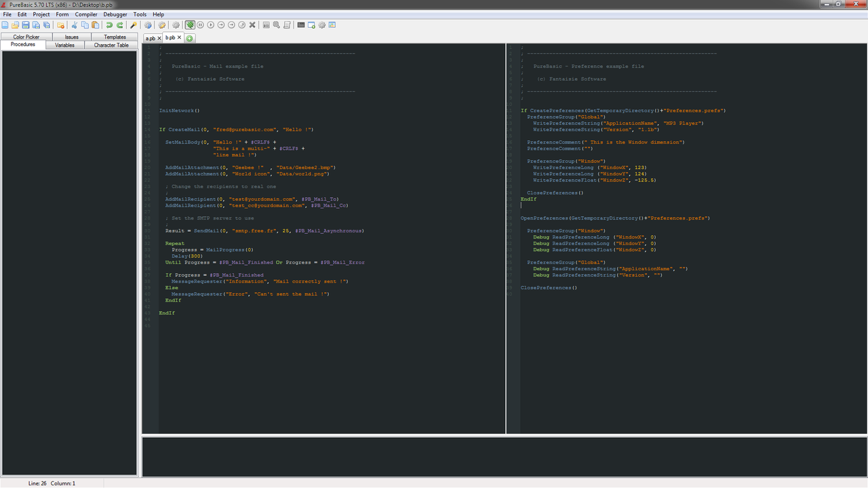Click the Kill Program X icon
Image resolution: width=868 pixels, height=488 pixels.
(252, 25)
